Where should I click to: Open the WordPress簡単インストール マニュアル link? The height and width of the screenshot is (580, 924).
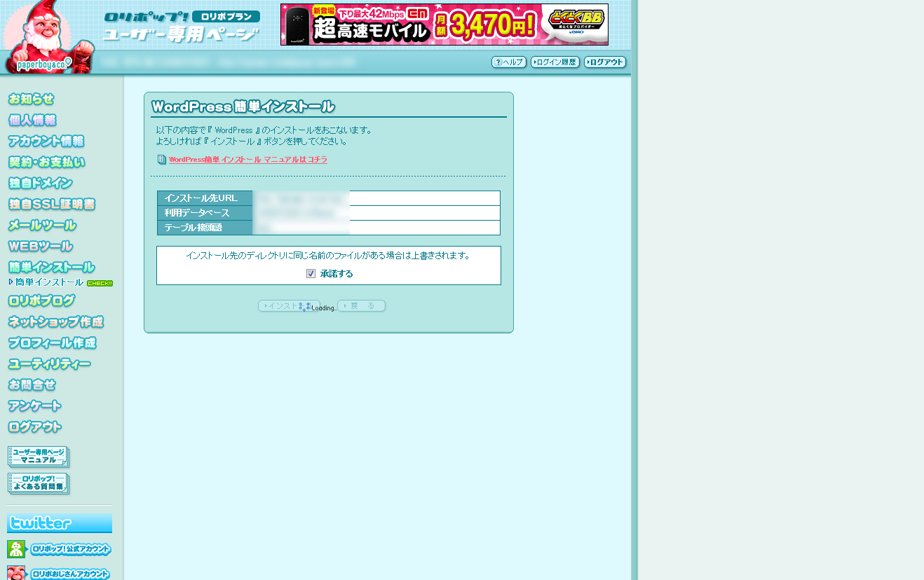248,160
